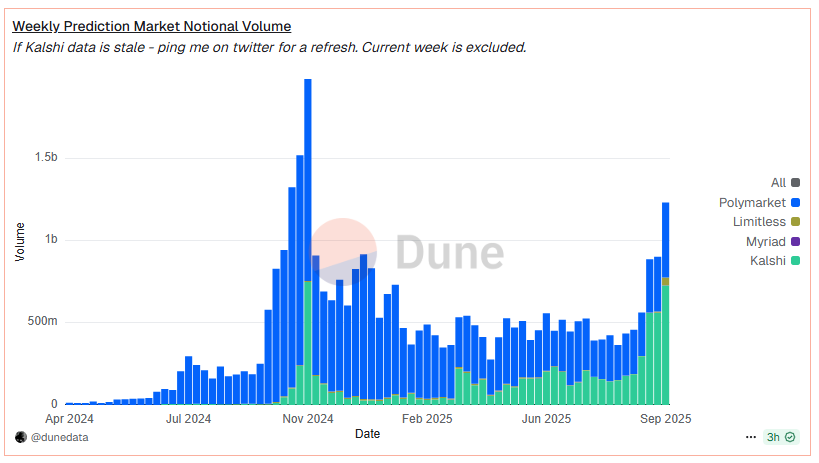Toggle the Myriad purple legend swatch
The width and height of the screenshot is (819, 463).
(795, 241)
